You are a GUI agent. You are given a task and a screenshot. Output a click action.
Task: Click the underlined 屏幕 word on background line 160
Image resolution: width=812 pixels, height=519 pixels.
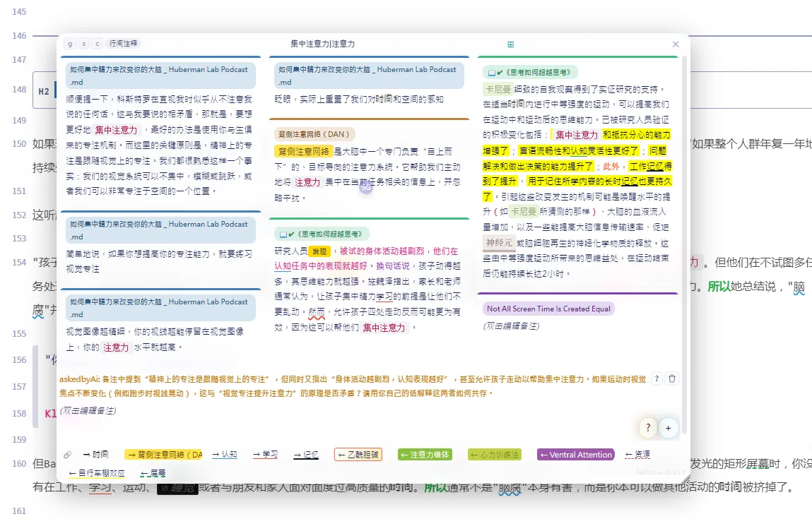[758, 464]
